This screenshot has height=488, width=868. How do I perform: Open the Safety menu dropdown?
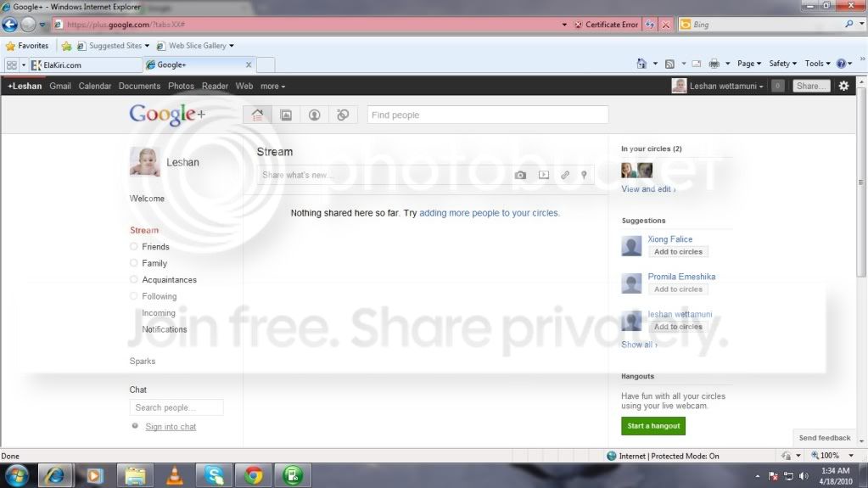[783, 64]
